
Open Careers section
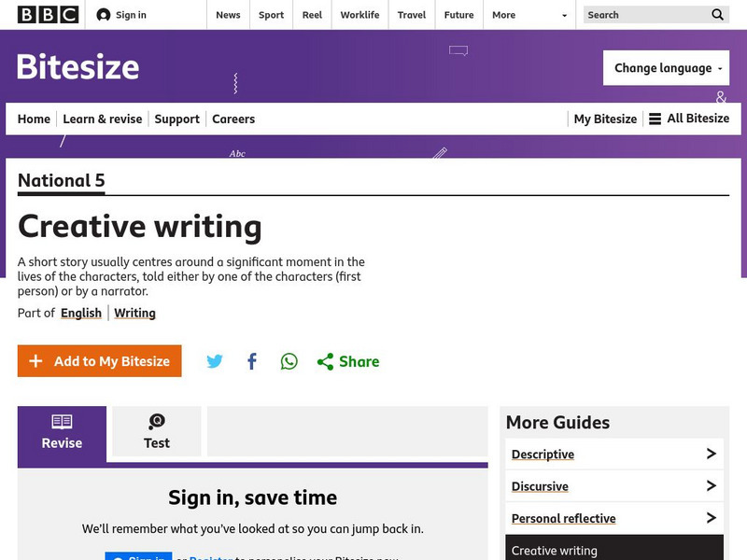click(233, 119)
